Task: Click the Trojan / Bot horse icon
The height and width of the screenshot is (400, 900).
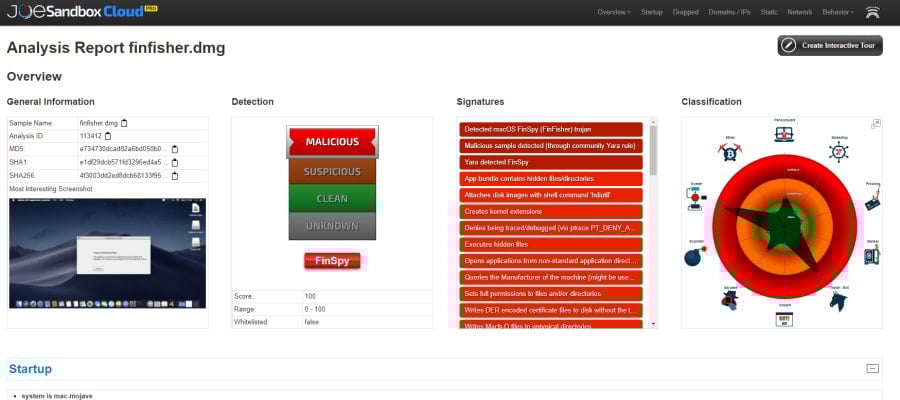Action: 837,299
